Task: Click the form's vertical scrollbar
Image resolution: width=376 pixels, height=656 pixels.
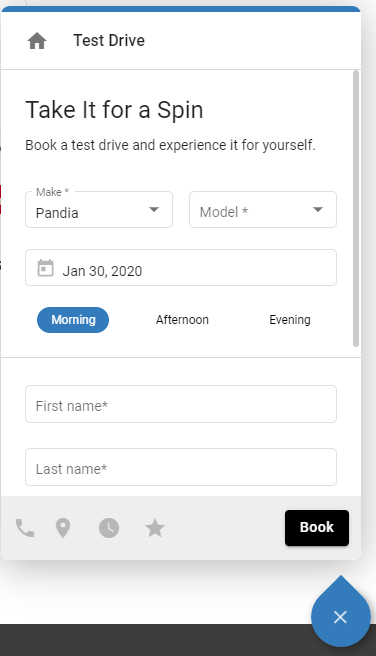Action: point(356,209)
